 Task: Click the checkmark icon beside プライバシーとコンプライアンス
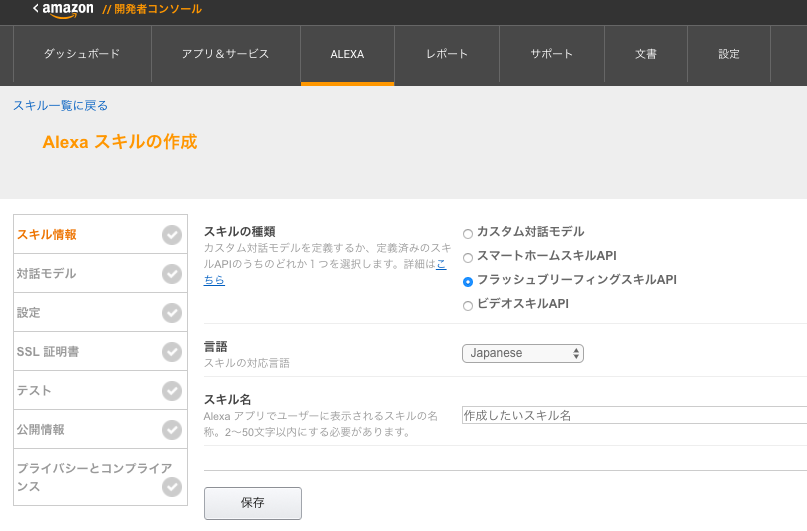(172, 487)
